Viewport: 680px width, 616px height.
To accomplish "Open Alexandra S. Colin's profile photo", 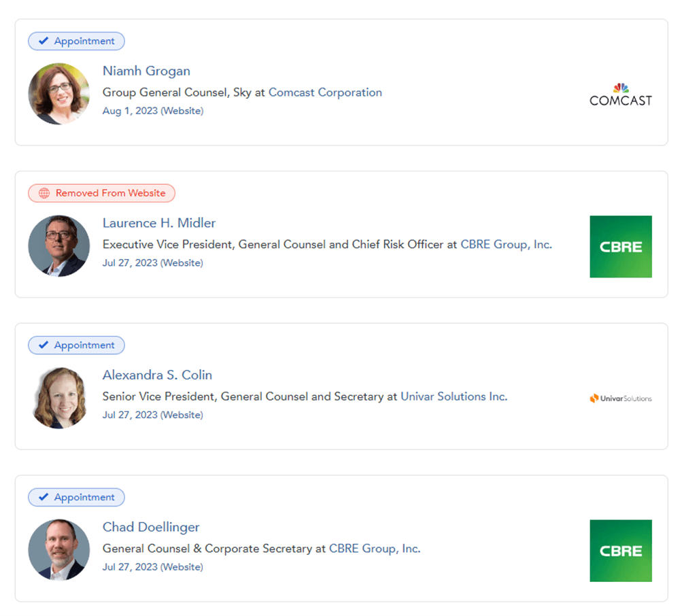I will point(59,398).
